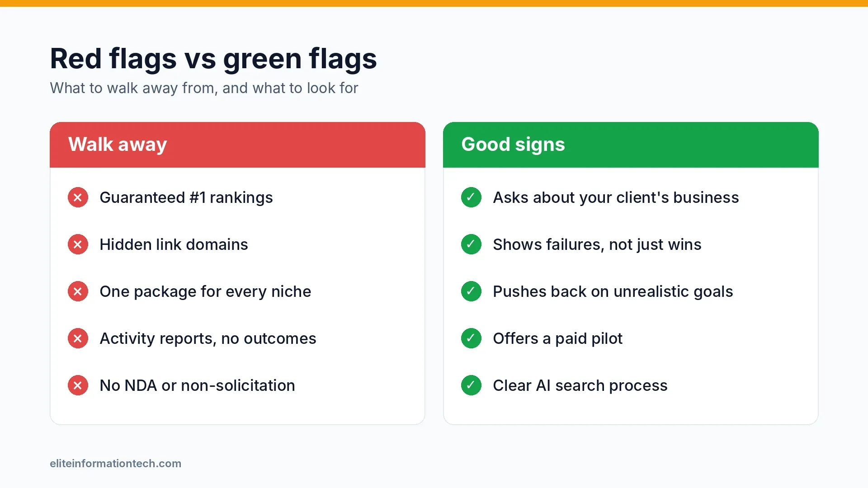
Task: Click green check beside Pushes back on unrealistic goals
Action: pos(471,291)
